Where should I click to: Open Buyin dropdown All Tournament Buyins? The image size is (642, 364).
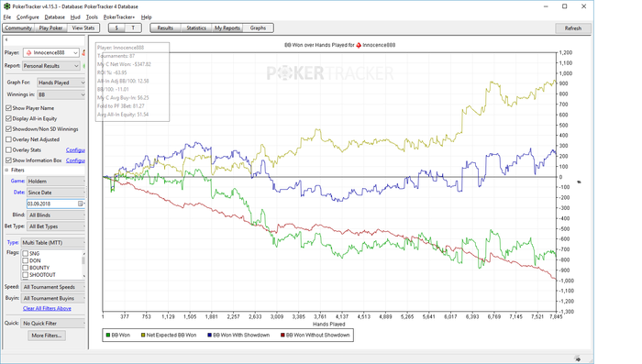pos(53,299)
